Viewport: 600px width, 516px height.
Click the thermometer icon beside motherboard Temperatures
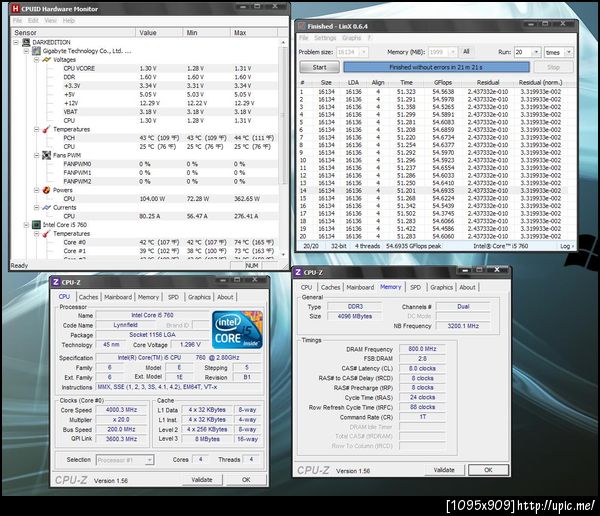(x=46, y=129)
